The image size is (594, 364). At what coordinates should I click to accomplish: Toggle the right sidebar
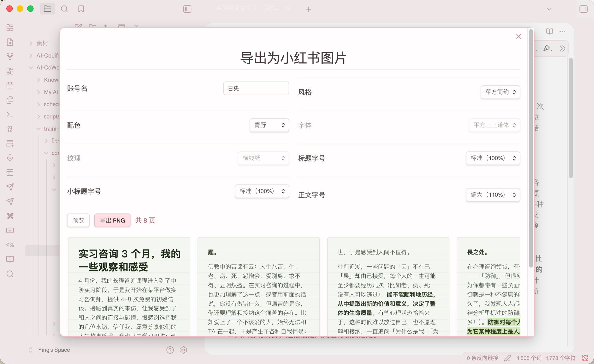click(584, 9)
